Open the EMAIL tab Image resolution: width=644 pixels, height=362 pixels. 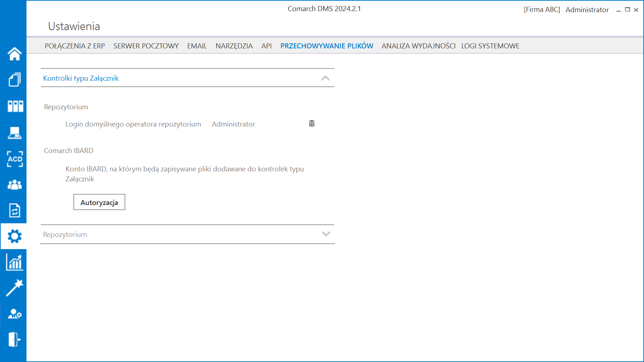(197, 46)
